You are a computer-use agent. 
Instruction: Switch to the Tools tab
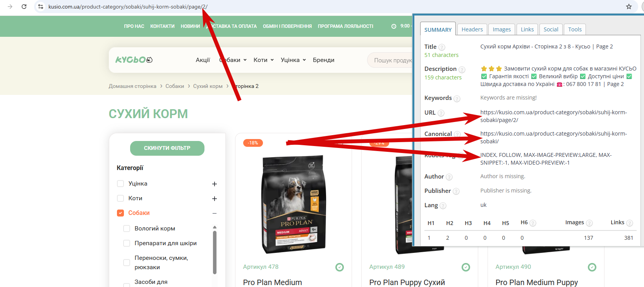[575, 29]
